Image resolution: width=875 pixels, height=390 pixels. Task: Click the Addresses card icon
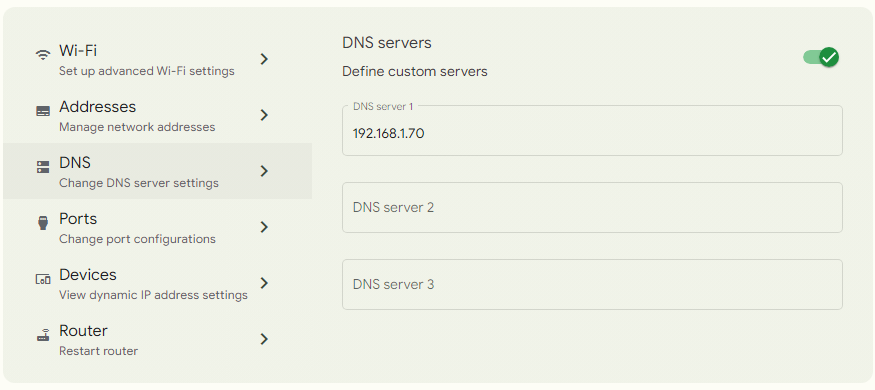pos(43,111)
